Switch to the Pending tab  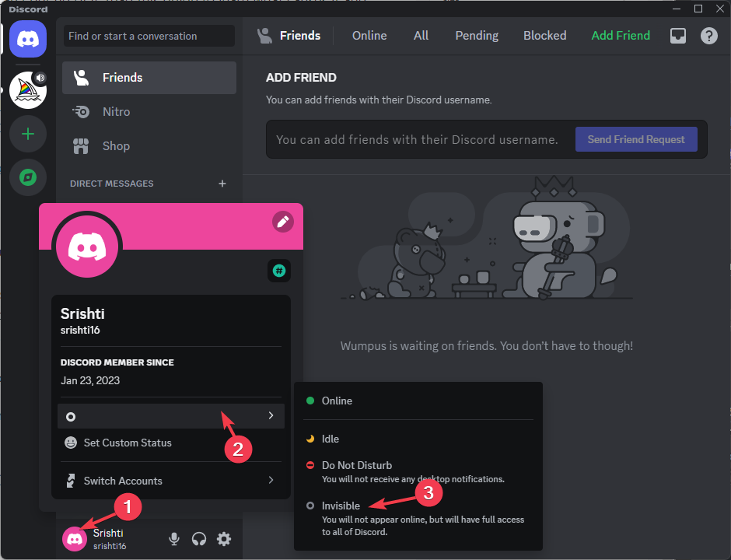(x=476, y=35)
